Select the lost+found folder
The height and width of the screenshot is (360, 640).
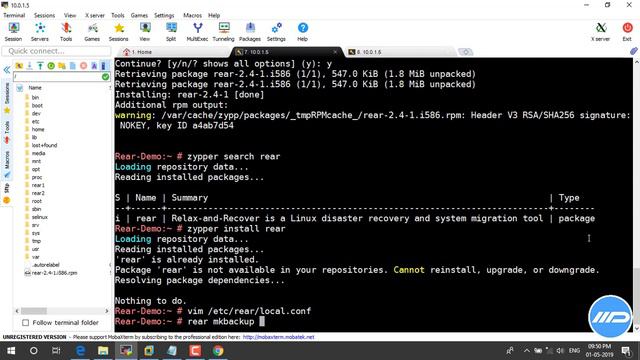tap(44, 145)
